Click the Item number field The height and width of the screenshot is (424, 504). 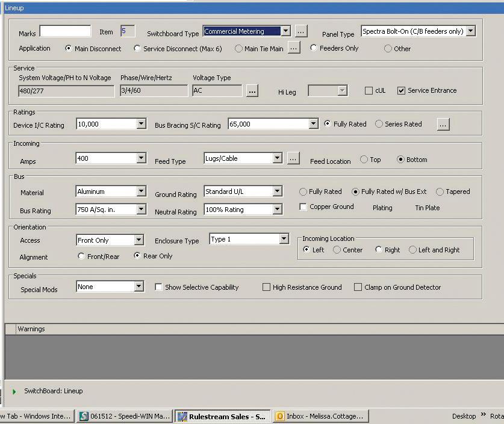(128, 31)
